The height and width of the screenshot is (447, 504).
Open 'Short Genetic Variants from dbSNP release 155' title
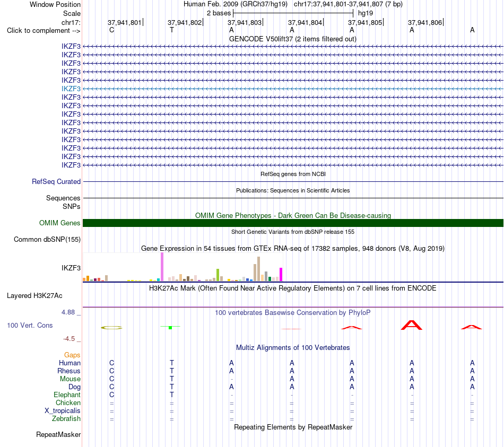(x=293, y=232)
